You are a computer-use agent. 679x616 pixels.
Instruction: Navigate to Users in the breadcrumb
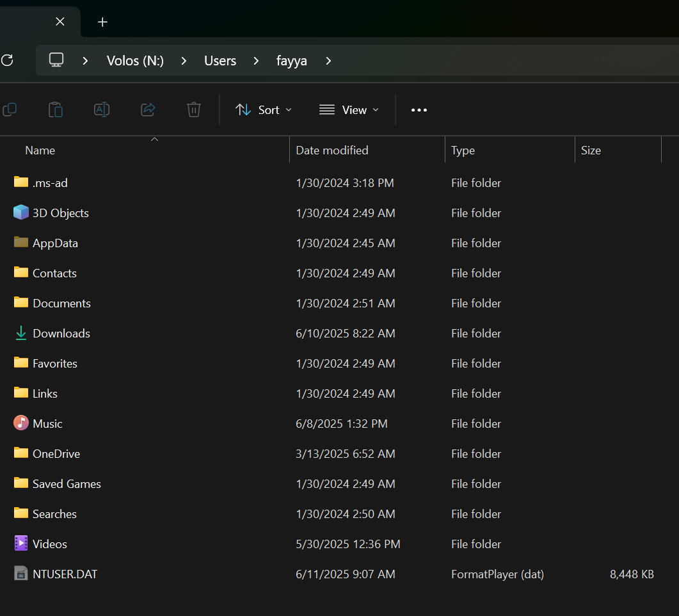click(220, 61)
